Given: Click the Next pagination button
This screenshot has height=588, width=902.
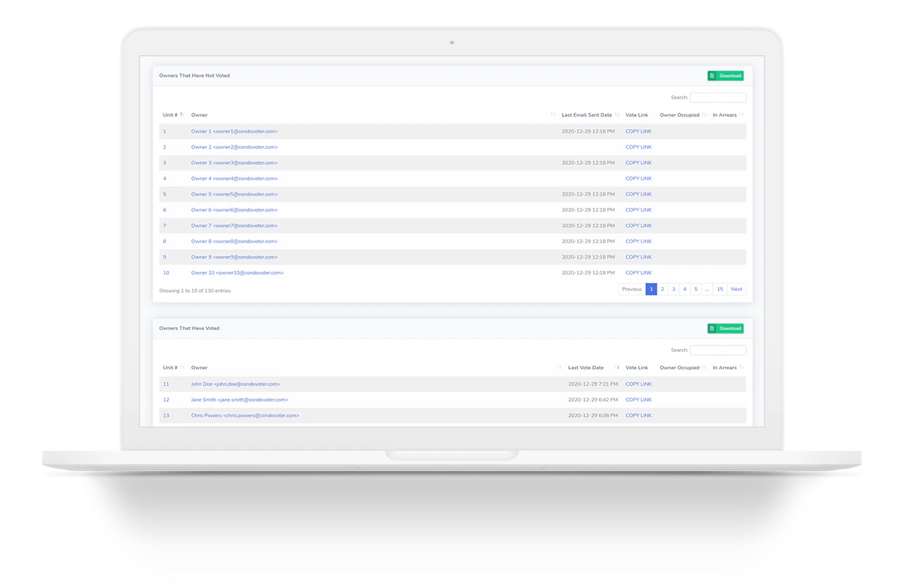Looking at the screenshot, I should [736, 289].
